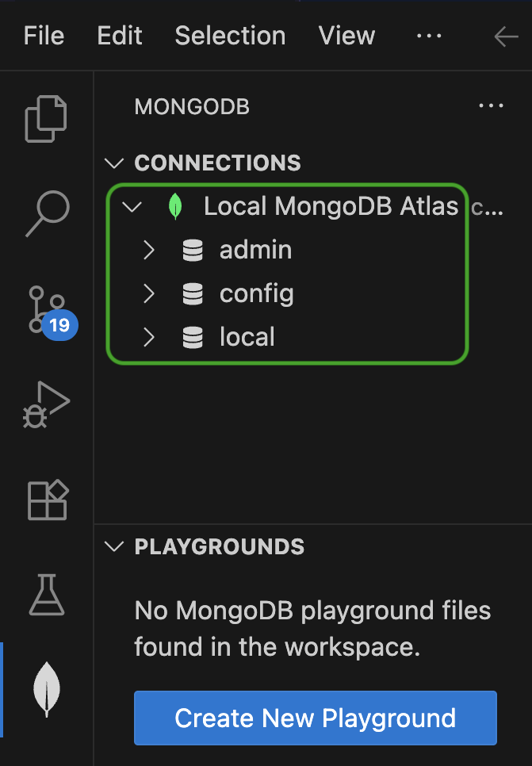
Task: Click the MongoDB leaf activity bar icon
Action: [47, 688]
